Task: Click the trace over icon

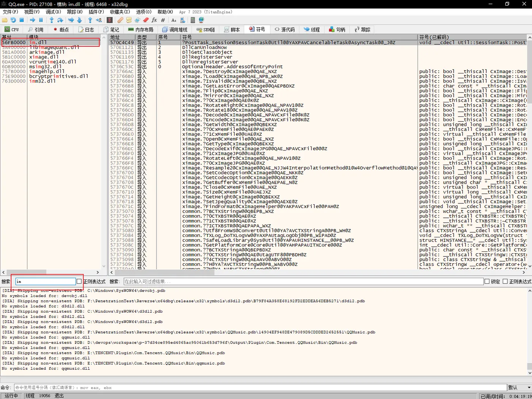Action: pos(79,20)
